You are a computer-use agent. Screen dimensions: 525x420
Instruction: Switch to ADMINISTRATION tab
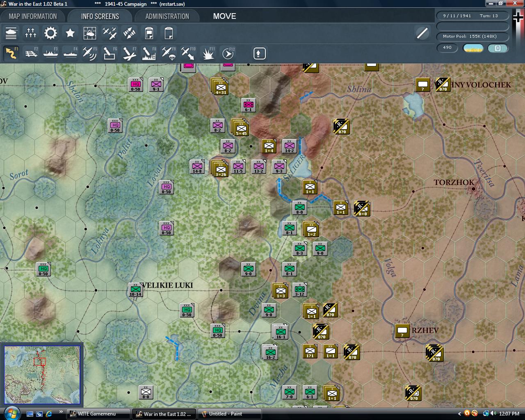click(167, 16)
